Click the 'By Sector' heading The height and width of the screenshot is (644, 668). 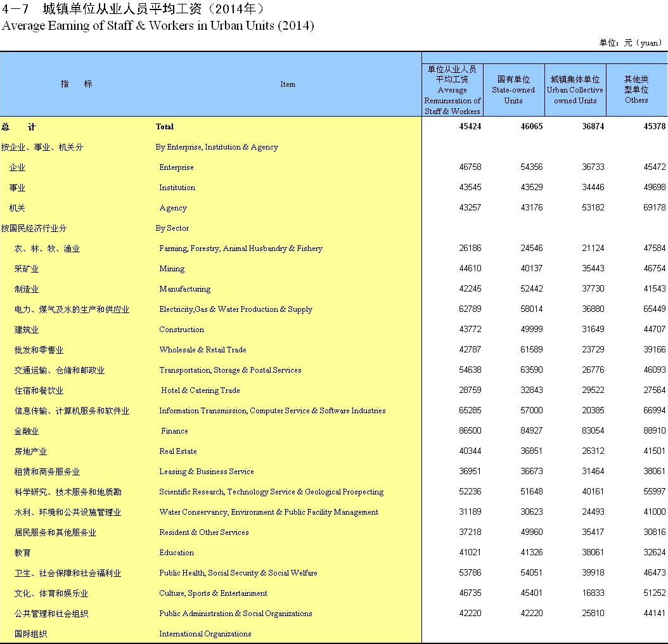tap(172, 228)
